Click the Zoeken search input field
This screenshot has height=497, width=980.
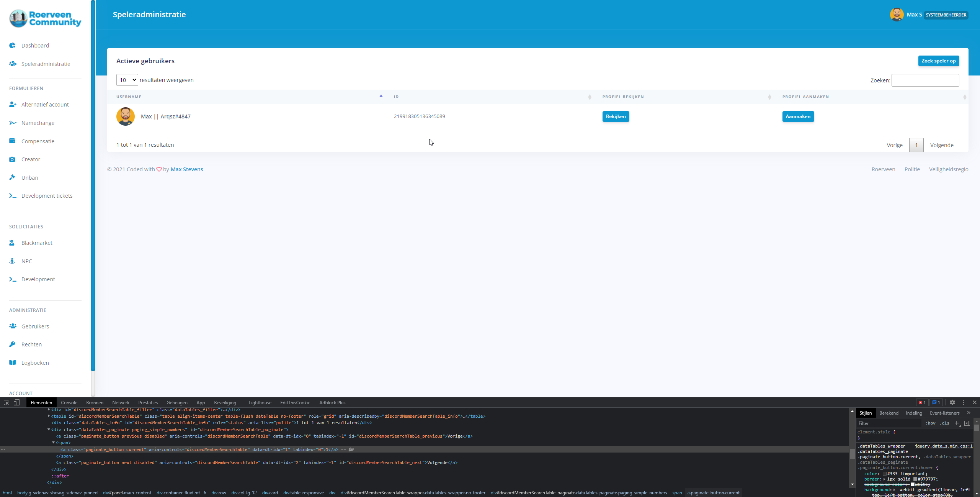point(925,80)
